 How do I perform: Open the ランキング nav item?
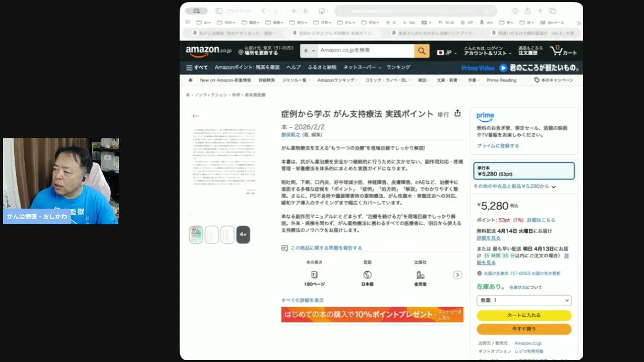[x=398, y=67]
